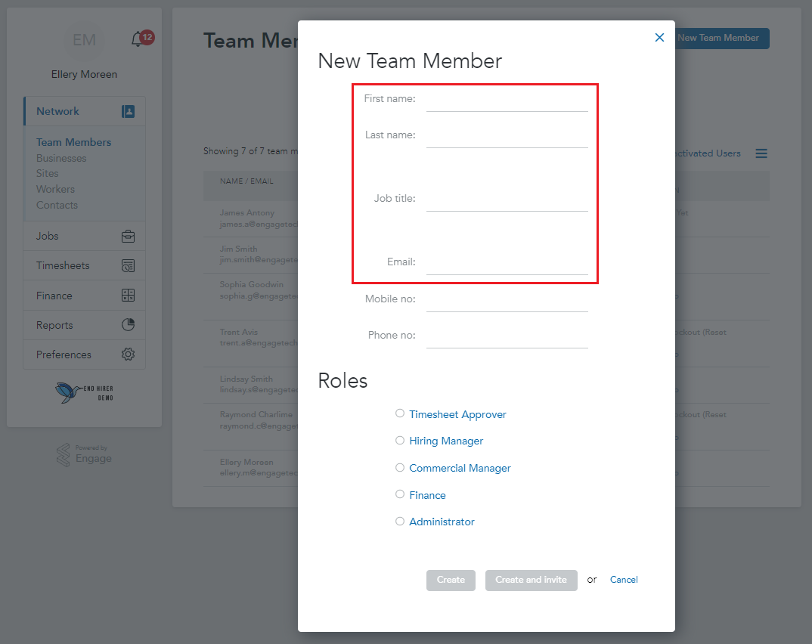Viewport: 812px width, 644px height.
Task: Click the Commercial Manager role link
Action: pyautogui.click(x=460, y=468)
